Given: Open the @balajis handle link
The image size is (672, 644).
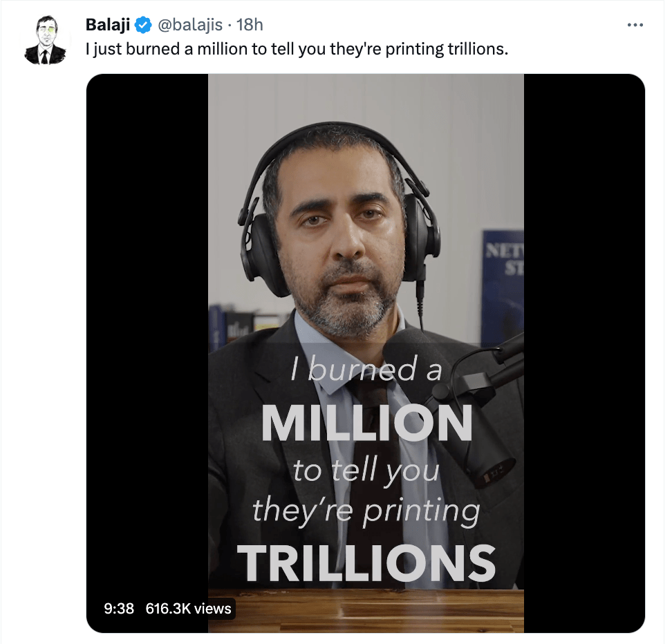Looking at the screenshot, I should click(x=191, y=26).
